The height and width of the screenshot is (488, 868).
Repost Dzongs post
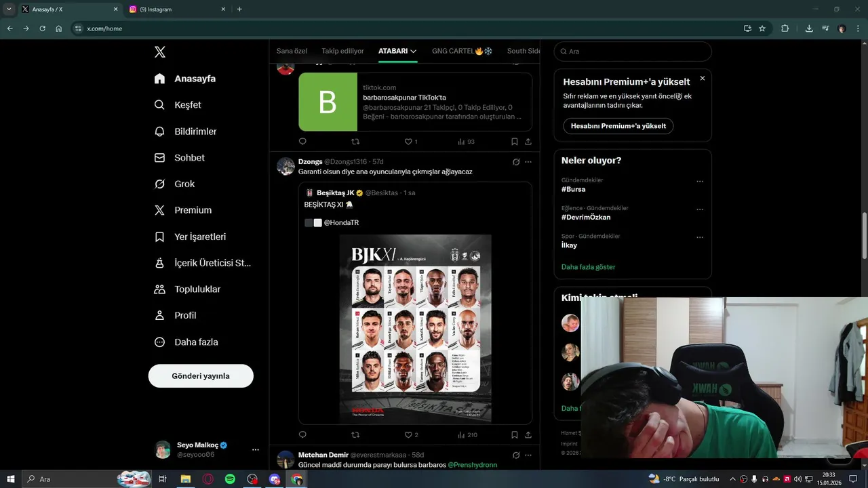pyautogui.click(x=355, y=435)
